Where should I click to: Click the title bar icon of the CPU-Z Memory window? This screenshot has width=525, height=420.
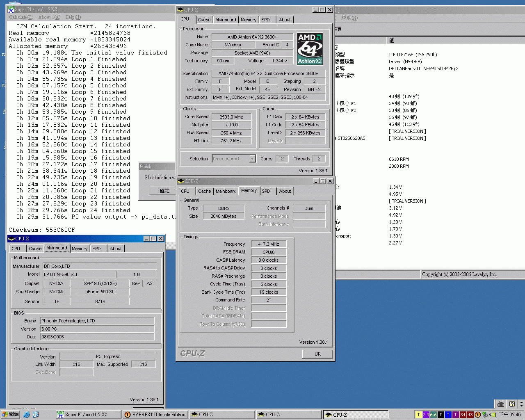coord(180,181)
